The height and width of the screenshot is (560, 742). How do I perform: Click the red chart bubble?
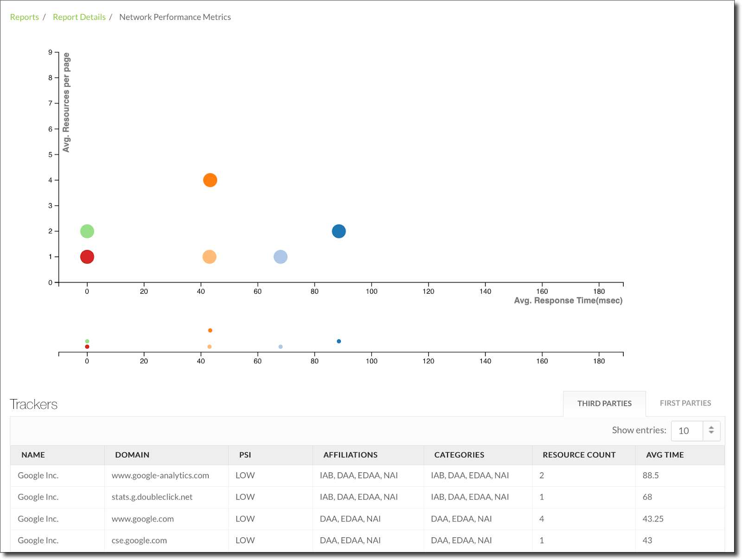(87, 257)
